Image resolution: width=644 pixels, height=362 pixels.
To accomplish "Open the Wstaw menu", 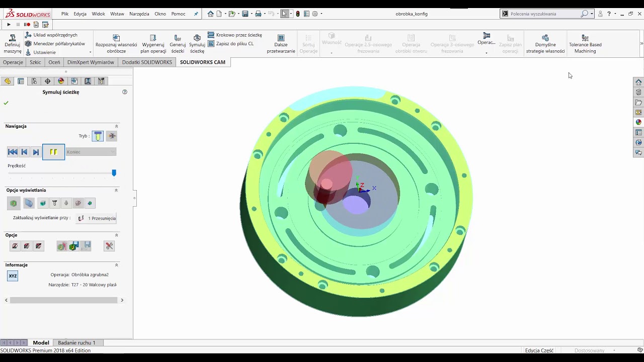I will 117,14.
